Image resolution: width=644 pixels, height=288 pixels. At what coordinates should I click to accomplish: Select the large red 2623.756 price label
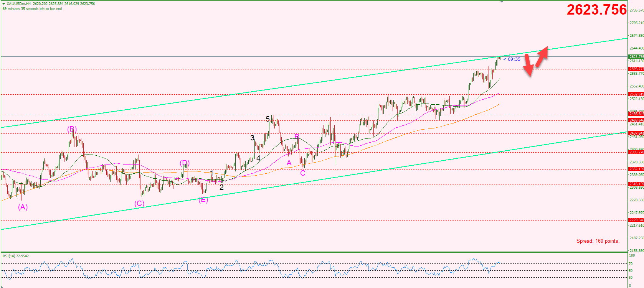pyautogui.click(x=596, y=10)
